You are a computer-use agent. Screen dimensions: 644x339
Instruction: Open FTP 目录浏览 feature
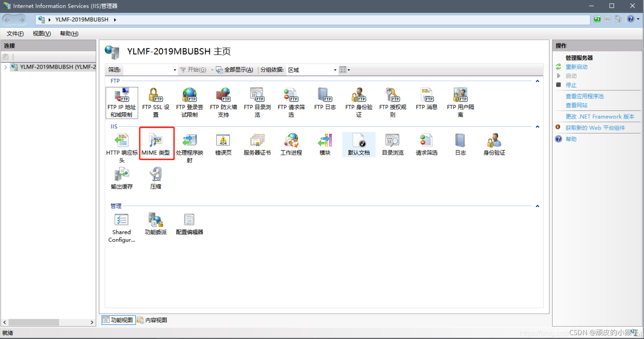click(257, 103)
